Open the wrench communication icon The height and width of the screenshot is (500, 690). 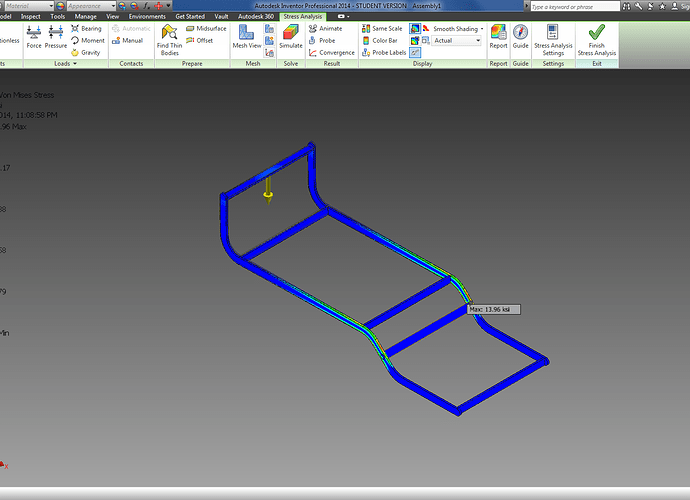(639, 6)
